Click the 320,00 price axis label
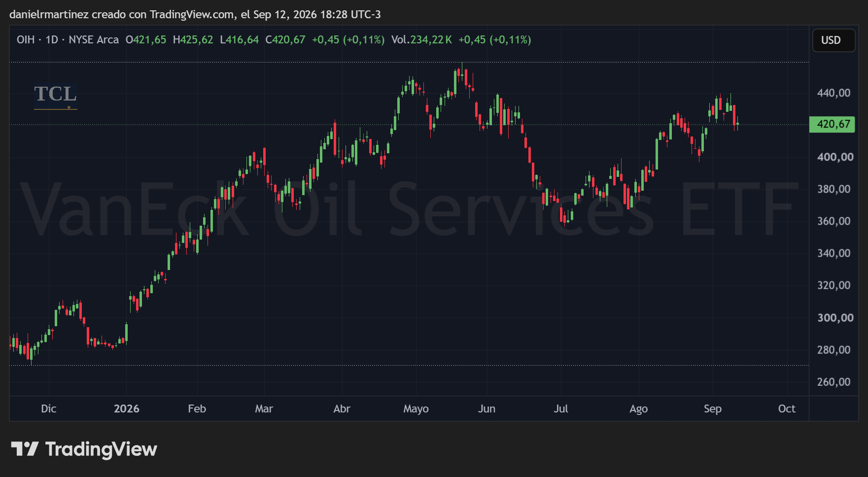 [x=834, y=285]
